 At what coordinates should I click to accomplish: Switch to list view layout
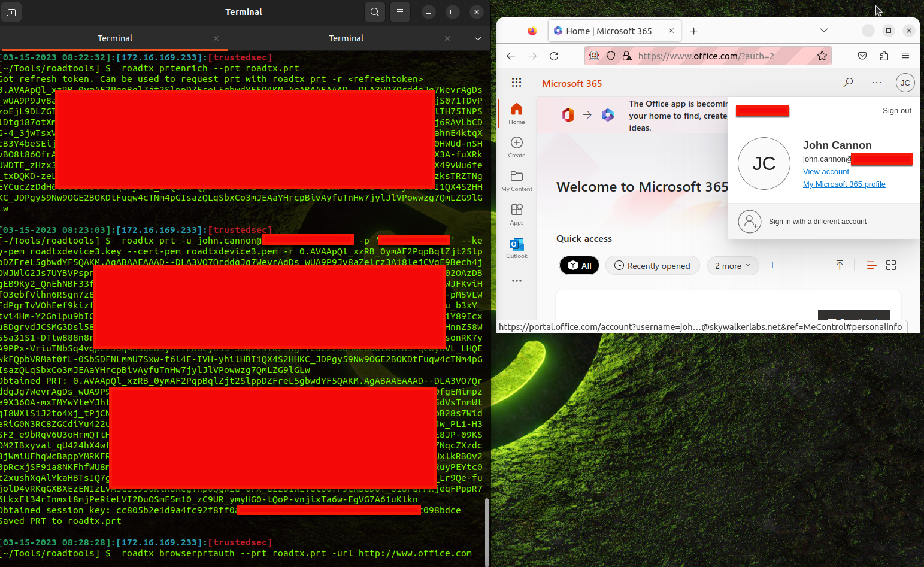pos(872,265)
